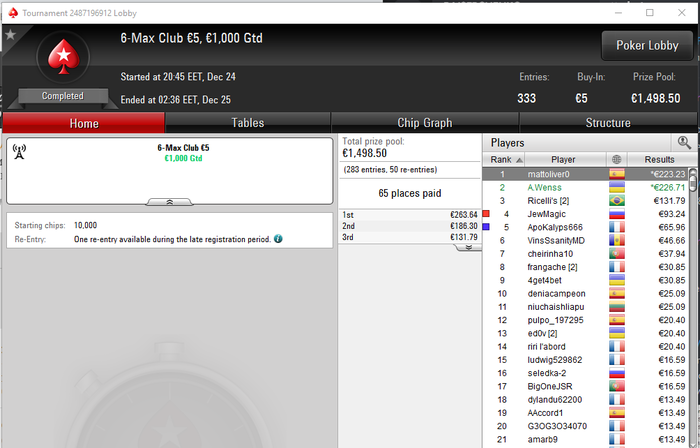Expand the full prize payout list
This screenshot has height=448, width=700.
tap(468, 247)
